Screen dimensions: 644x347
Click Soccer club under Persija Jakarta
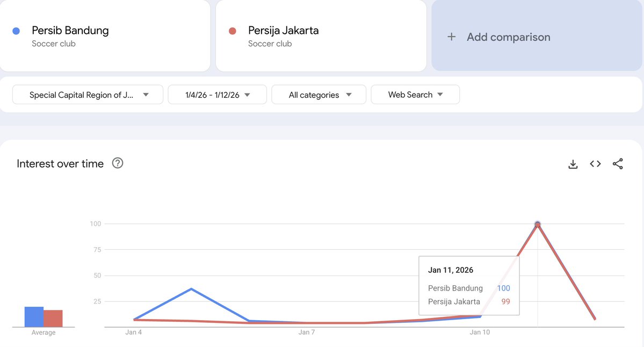coord(270,44)
